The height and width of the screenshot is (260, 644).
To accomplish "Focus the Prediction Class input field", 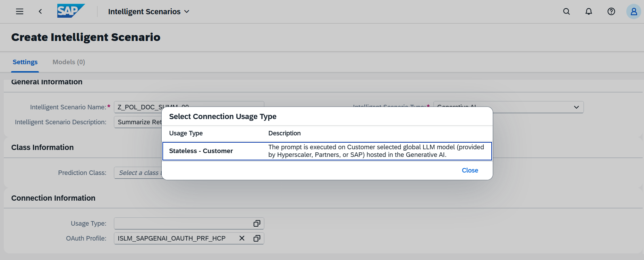I will (138, 173).
